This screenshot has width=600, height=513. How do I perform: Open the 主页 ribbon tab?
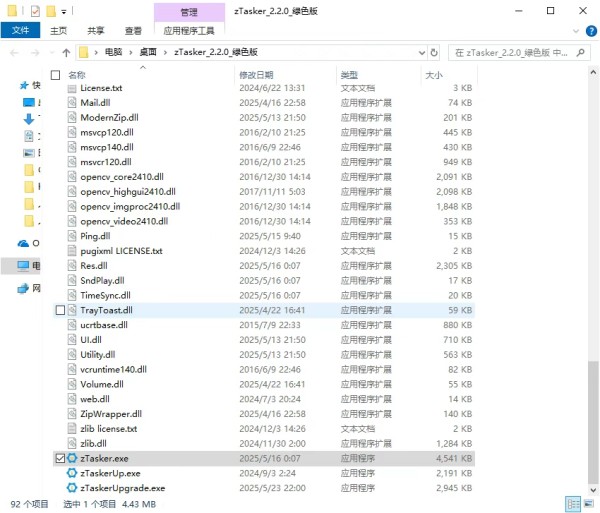click(x=59, y=31)
